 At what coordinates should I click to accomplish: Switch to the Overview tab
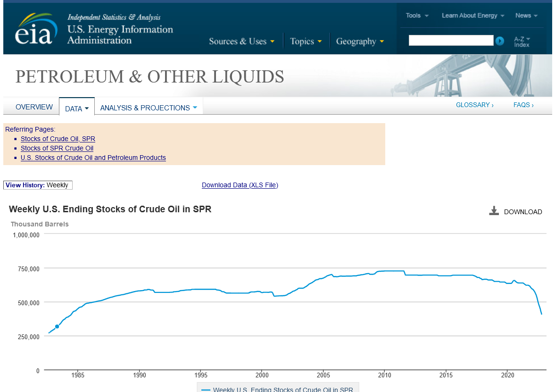click(34, 107)
